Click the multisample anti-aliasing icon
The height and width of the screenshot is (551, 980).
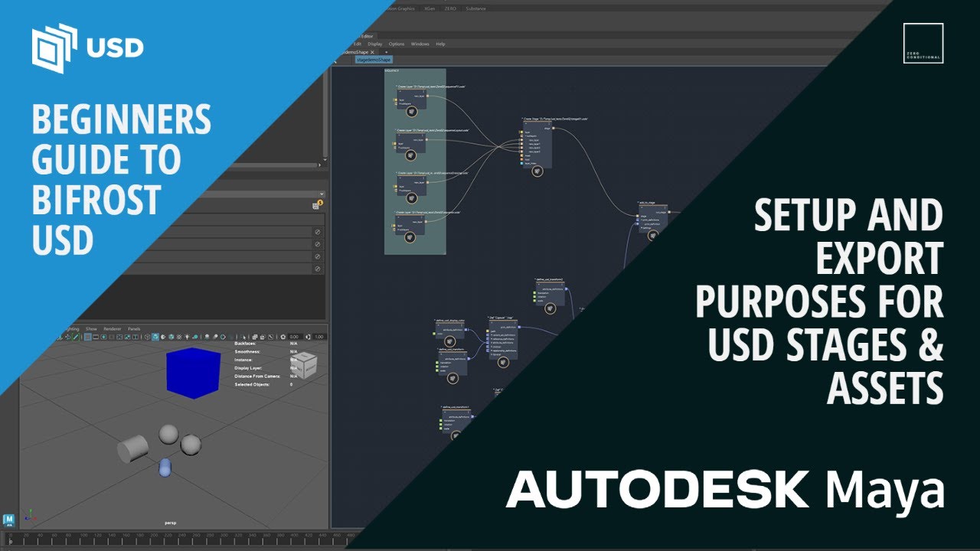[223, 337]
